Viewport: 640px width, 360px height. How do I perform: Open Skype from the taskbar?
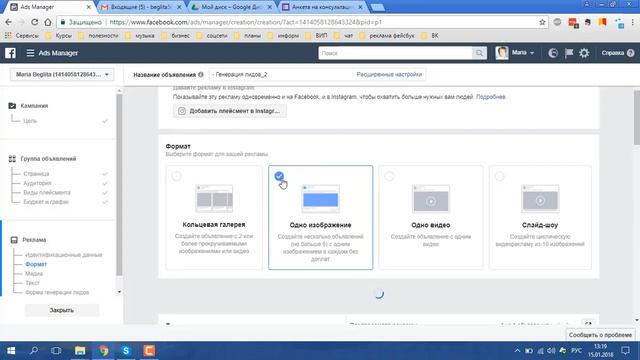[126, 351]
